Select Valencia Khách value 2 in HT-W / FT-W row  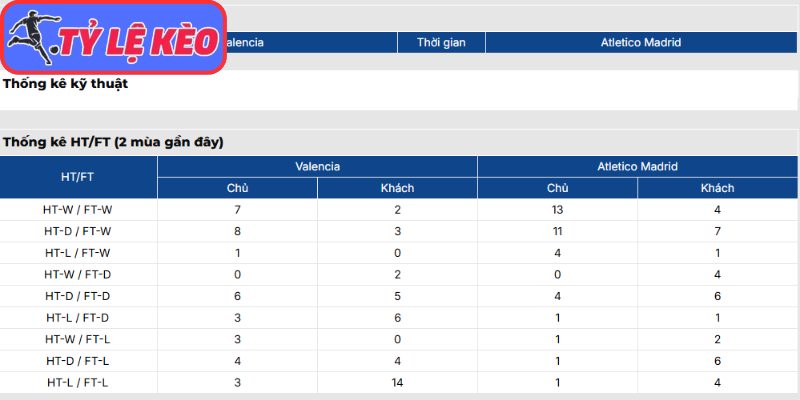(x=397, y=210)
